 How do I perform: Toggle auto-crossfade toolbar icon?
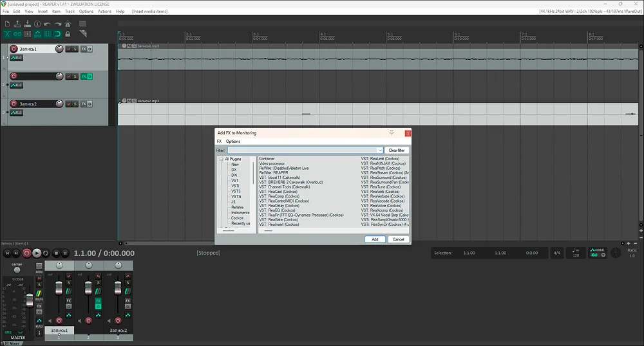pyautogui.click(x=7, y=34)
